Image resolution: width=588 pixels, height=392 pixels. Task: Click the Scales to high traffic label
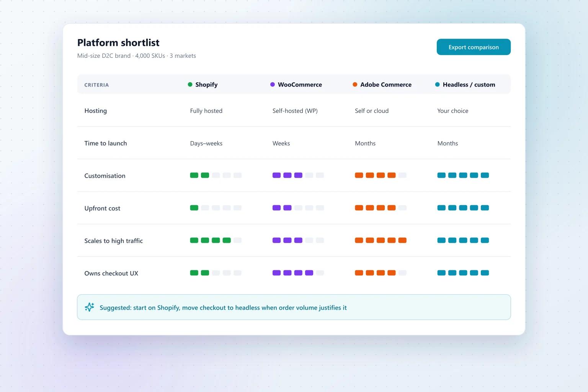click(114, 241)
